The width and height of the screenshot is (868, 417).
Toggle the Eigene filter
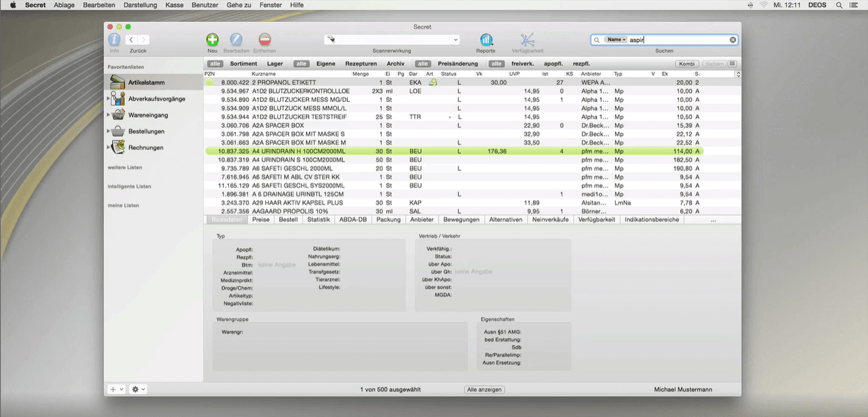325,64
